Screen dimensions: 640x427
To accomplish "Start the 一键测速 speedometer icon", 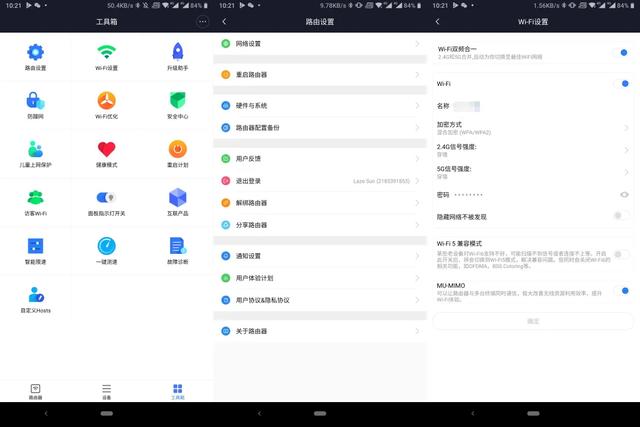I will [107, 246].
